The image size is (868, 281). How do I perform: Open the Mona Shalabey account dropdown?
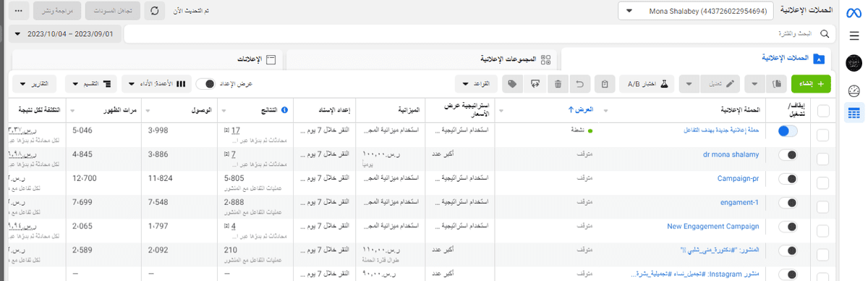pyautogui.click(x=696, y=11)
